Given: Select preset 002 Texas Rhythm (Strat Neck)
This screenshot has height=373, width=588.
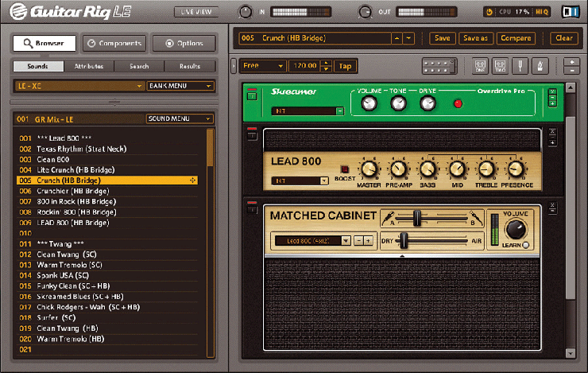Looking at the screenshot, I should point(107,149).
